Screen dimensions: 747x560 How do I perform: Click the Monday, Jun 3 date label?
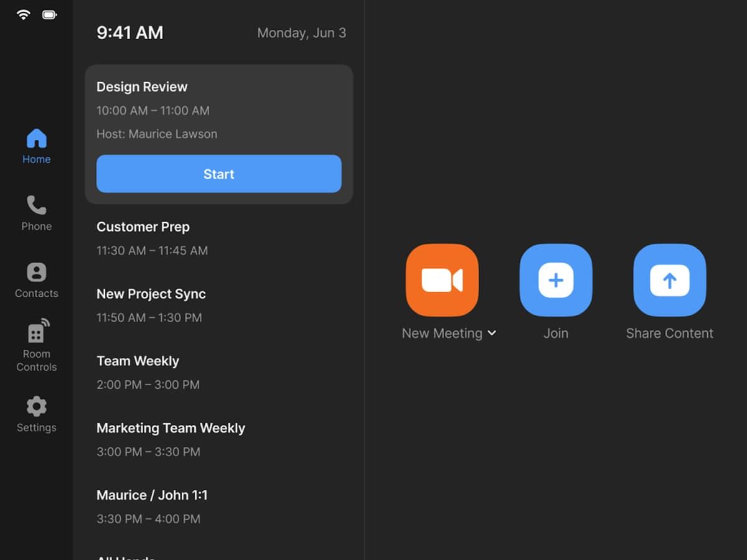point(301,33)
